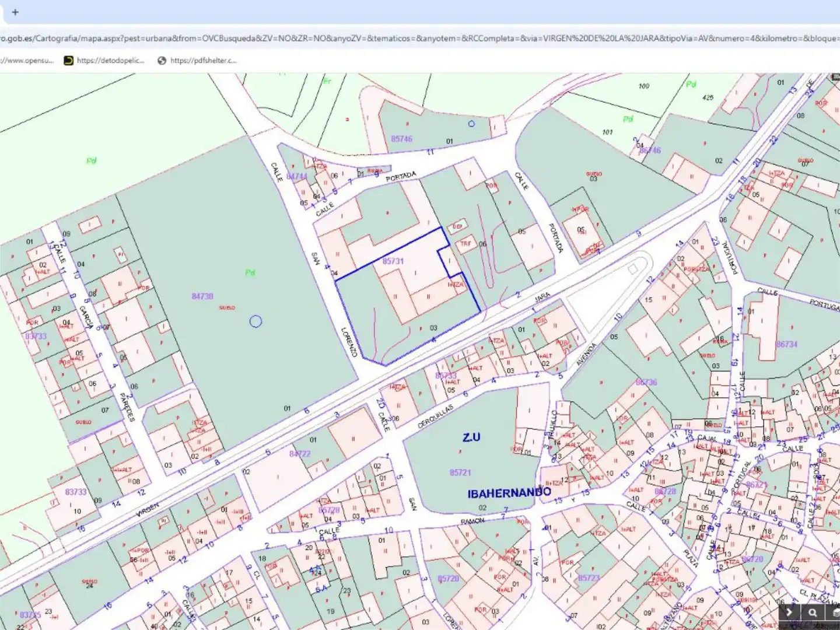
Task: Select parcel label 86736
Action: (646, 383)
